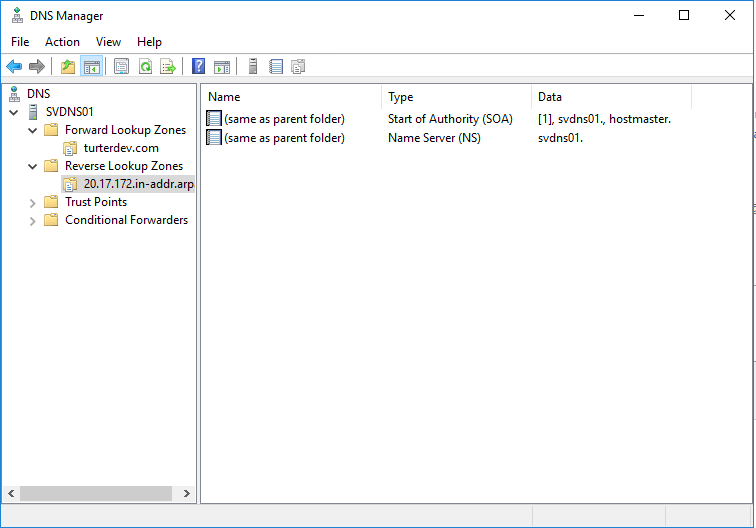Click the server tower toolbar icon

pyautogui.click(x=253, y=67)
